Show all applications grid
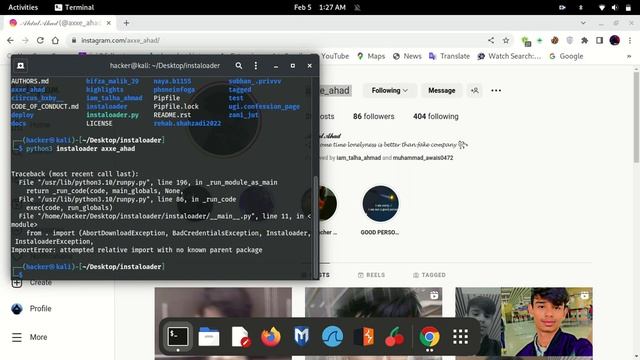 (460, 337)
